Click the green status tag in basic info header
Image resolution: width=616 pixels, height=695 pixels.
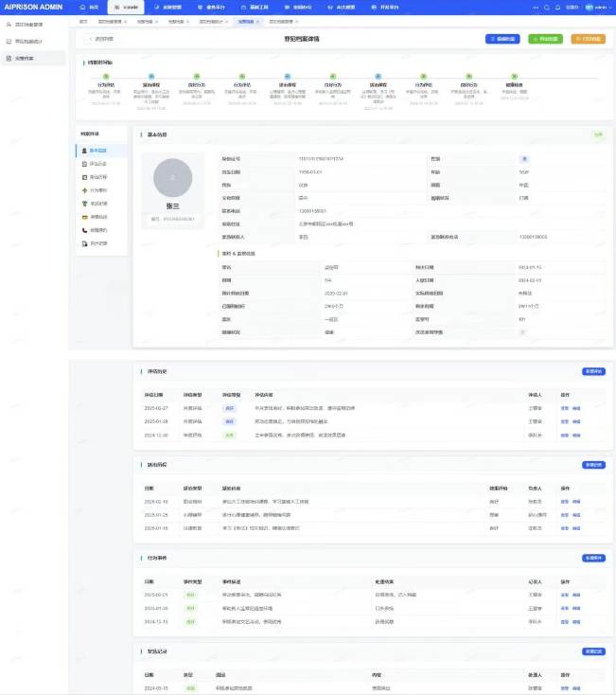point(598,134)
